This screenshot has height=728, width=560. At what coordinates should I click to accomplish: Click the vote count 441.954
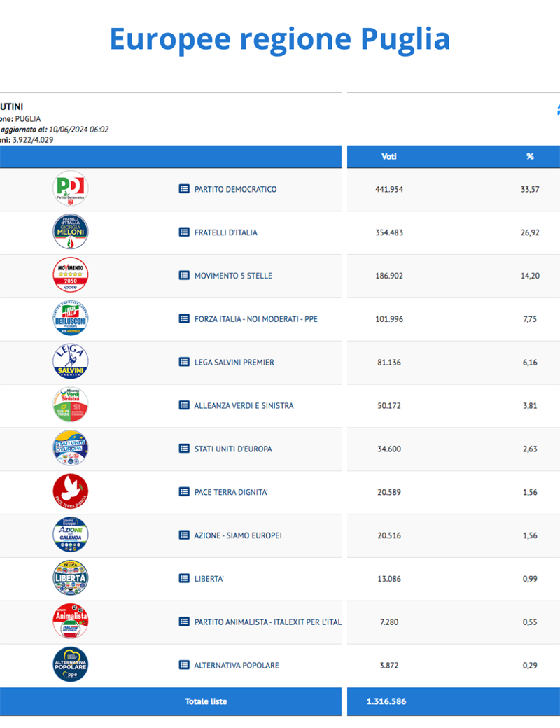[389, 189]
